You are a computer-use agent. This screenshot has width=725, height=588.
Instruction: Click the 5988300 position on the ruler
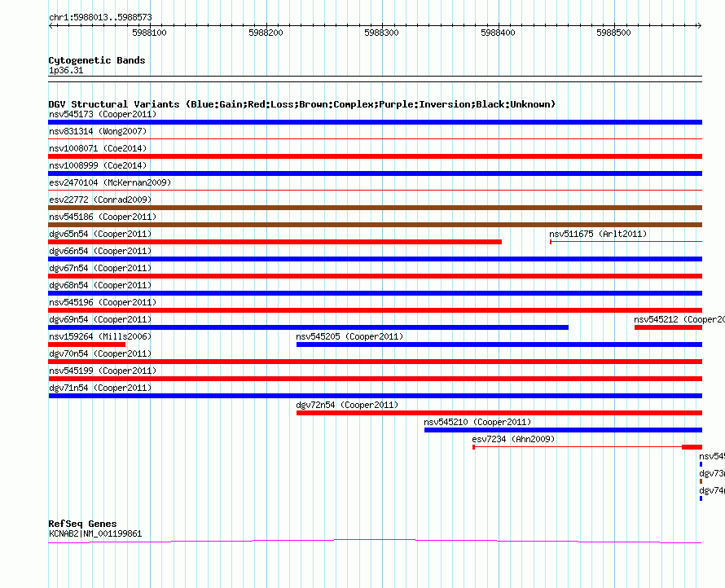(x=381, y=33)
